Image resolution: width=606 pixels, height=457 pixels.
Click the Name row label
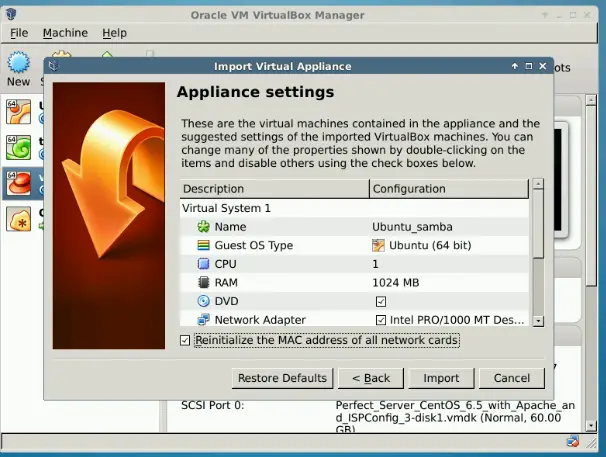(x=230, y=227)
